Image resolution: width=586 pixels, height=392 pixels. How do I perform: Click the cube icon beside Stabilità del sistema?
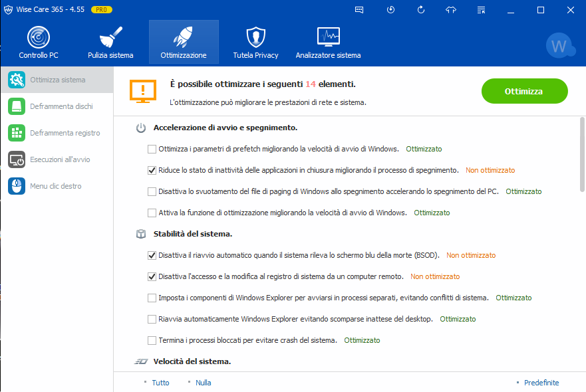141,234
